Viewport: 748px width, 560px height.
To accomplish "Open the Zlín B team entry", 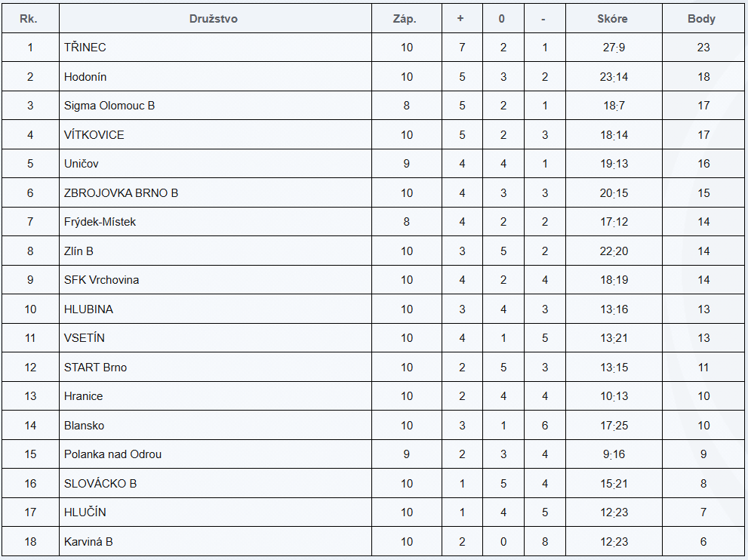I will (78, 251).
